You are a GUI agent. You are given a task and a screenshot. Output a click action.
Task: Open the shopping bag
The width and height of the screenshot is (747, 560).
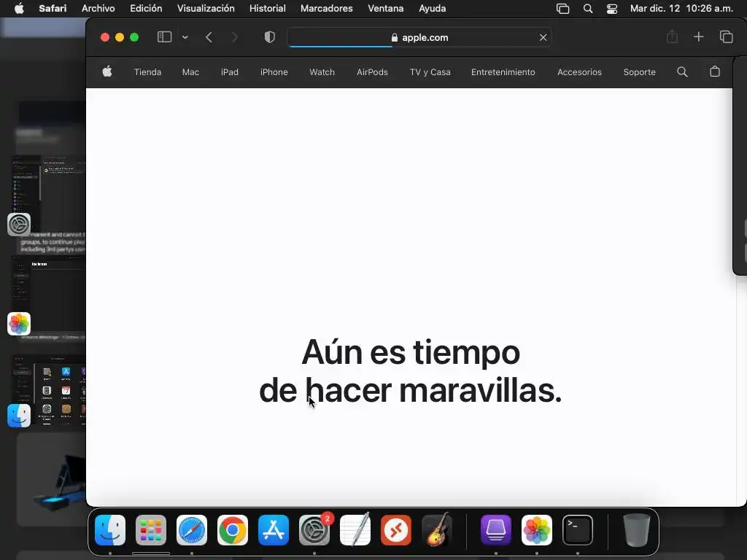click(x=715, y=71)
